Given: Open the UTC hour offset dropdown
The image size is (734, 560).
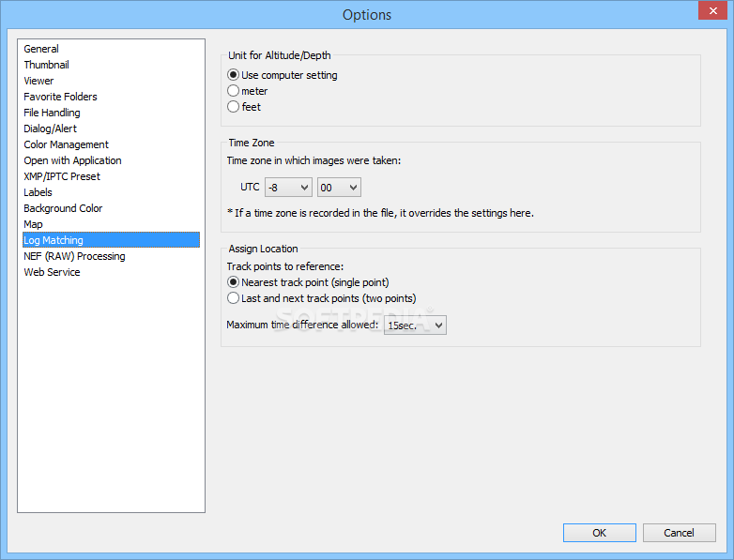Looking at the screenshot, I should [x=288, y=187].
